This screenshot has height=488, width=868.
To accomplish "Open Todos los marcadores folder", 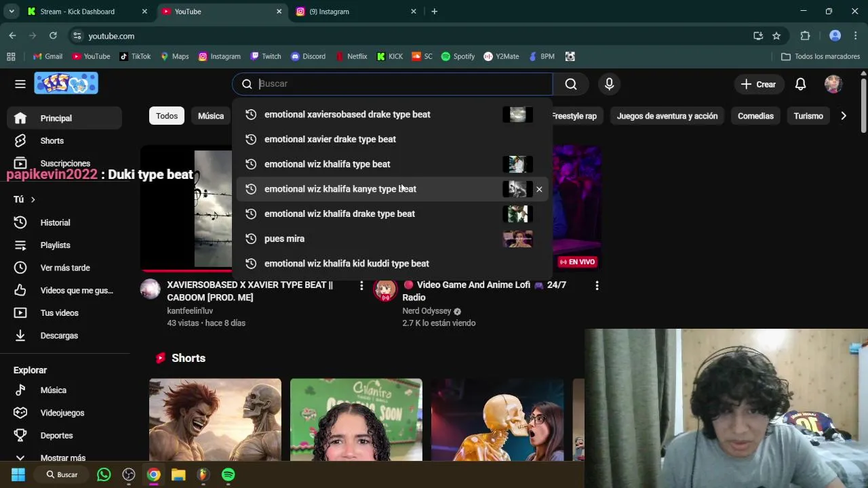I will [x=821, y=56].
